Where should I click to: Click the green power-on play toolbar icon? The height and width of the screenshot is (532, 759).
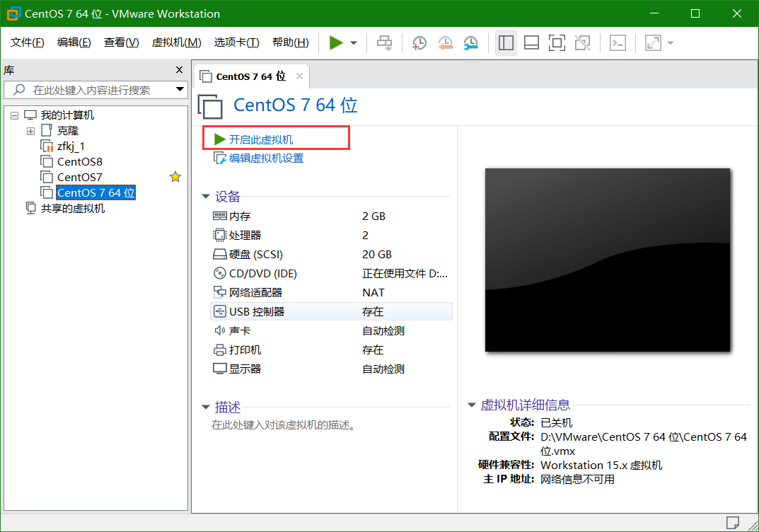[336, 42]
